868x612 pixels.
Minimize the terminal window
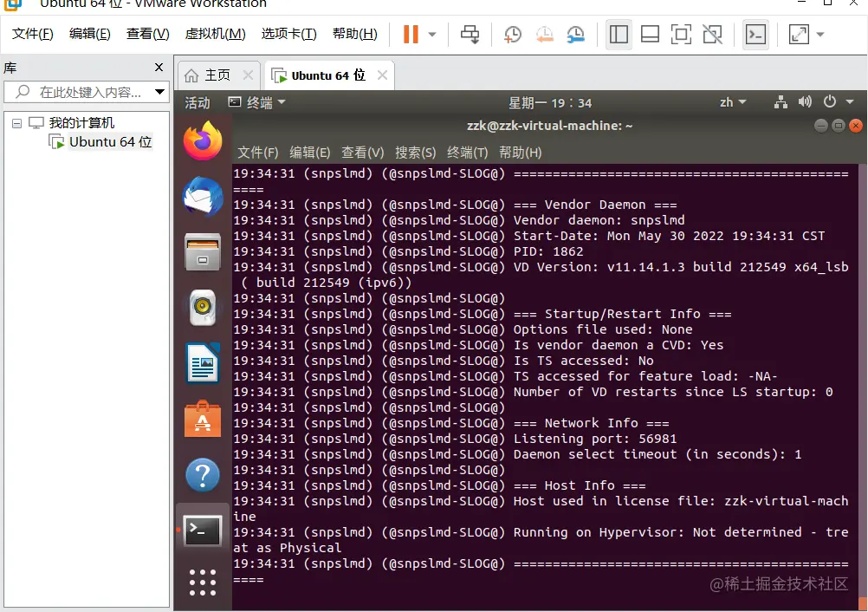click(x=821, y=126)
